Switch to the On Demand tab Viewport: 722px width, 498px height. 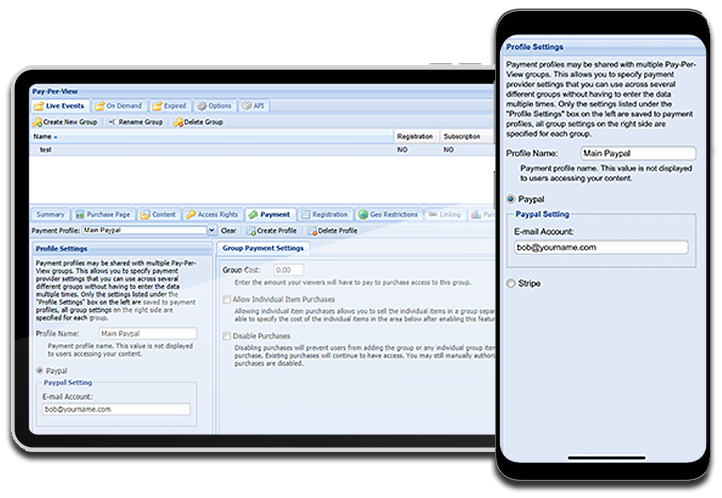point(119,106)
